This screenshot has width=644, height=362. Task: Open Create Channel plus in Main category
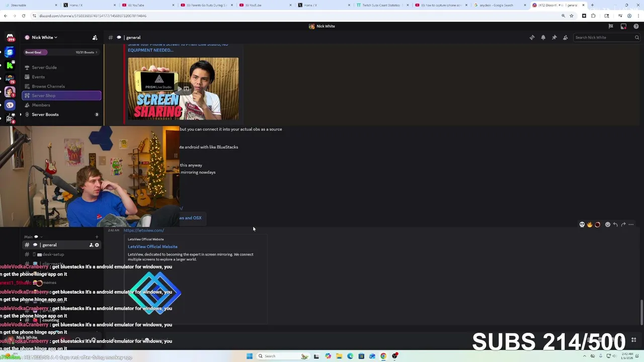pyautogui.click(x=97, y=237)
